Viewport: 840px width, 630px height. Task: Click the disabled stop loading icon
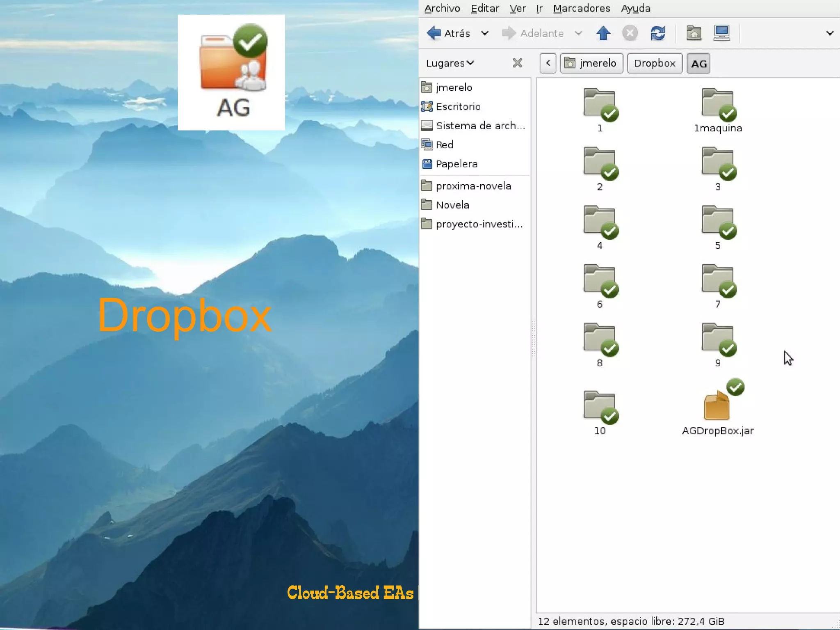630,33
